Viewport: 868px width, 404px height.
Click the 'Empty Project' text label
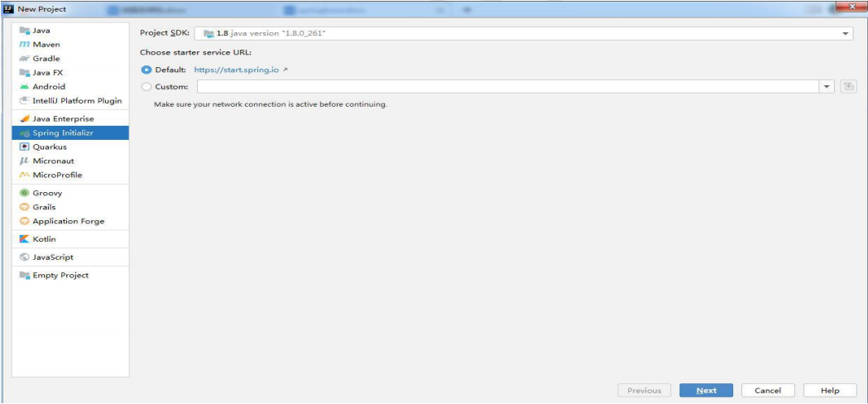pyautogui.click(x=60, y=275)
